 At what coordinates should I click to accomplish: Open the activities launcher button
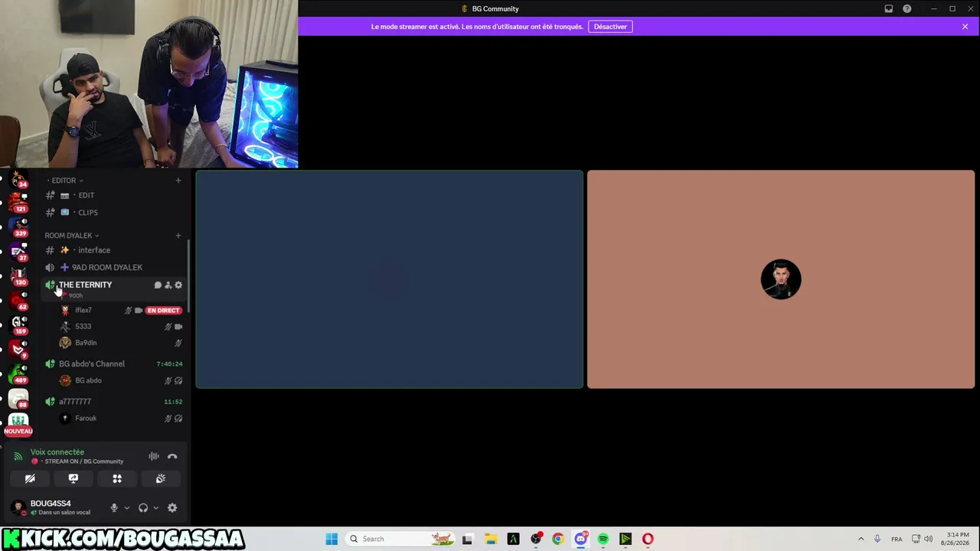pos(117,479)
